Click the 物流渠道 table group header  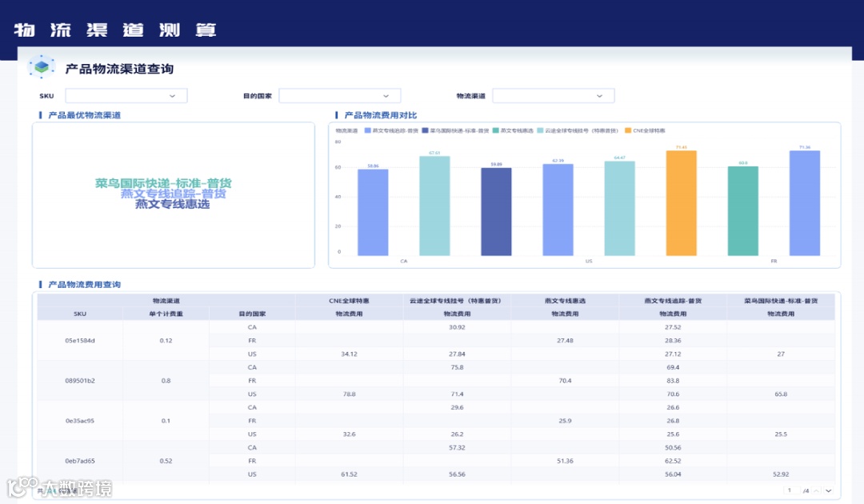click(166, 301)
